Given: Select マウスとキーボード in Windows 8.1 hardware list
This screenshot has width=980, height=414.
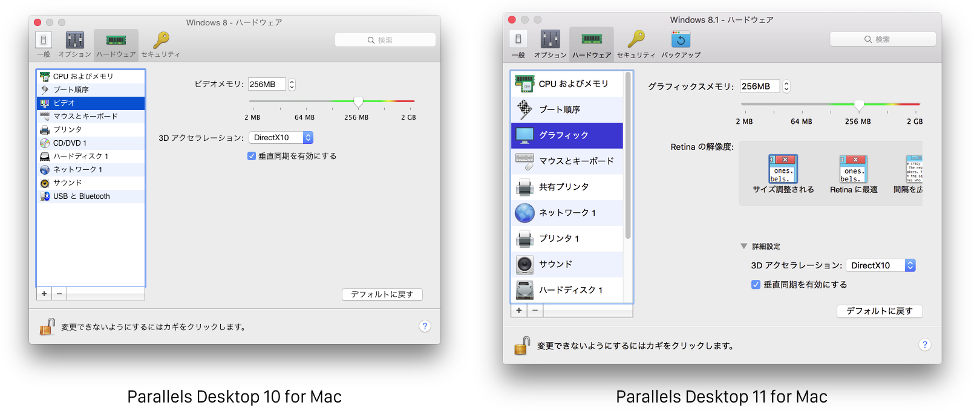Looking at the screenshot, I should point(567,161).
